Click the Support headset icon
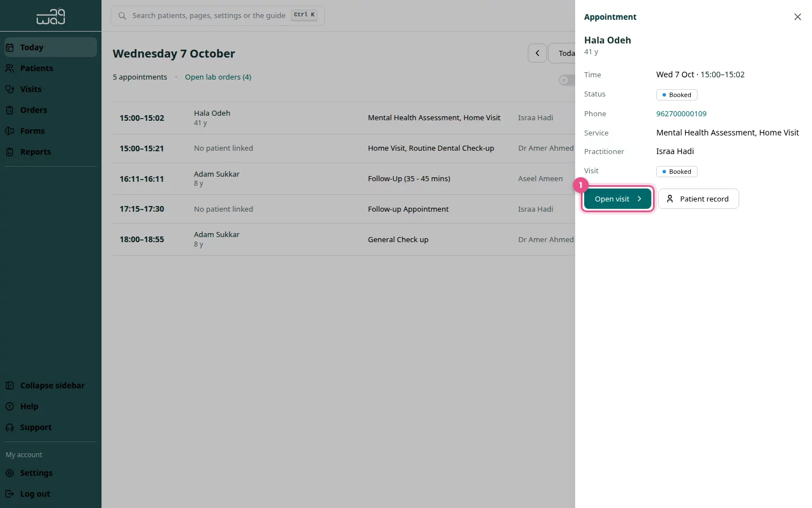 point(10,427)
